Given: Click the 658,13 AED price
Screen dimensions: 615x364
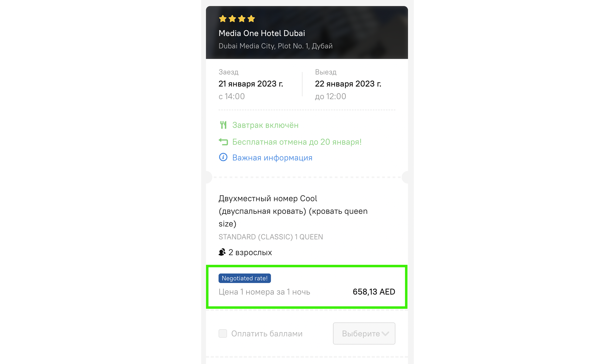Looking at the screenshot, I should point(373,292).
